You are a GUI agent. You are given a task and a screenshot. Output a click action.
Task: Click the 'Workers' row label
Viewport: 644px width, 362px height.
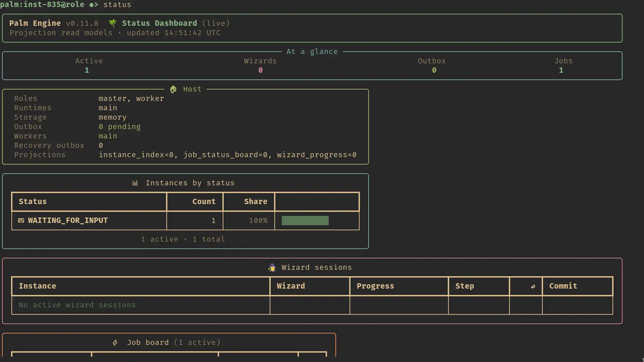(31, 136)
